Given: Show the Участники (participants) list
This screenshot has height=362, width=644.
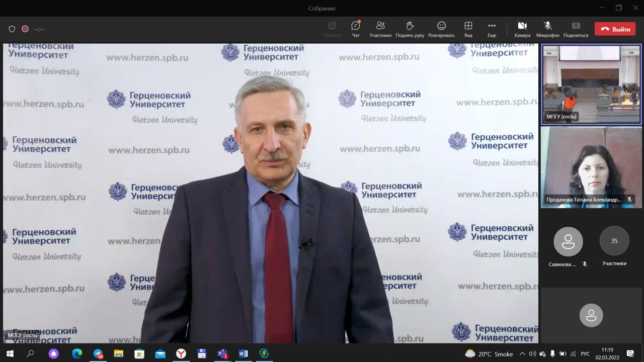Looking at the screenshot, I should pyautogui.click(x=380, y=29).
